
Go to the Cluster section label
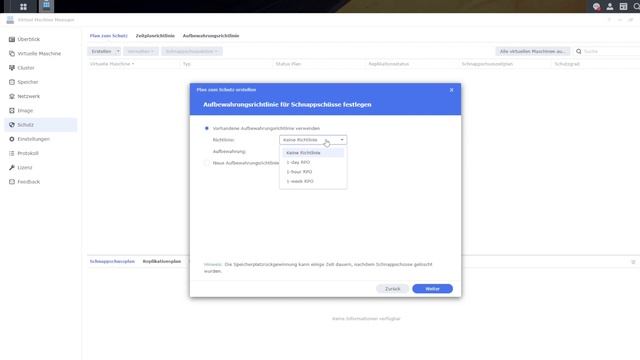[26, 68]
